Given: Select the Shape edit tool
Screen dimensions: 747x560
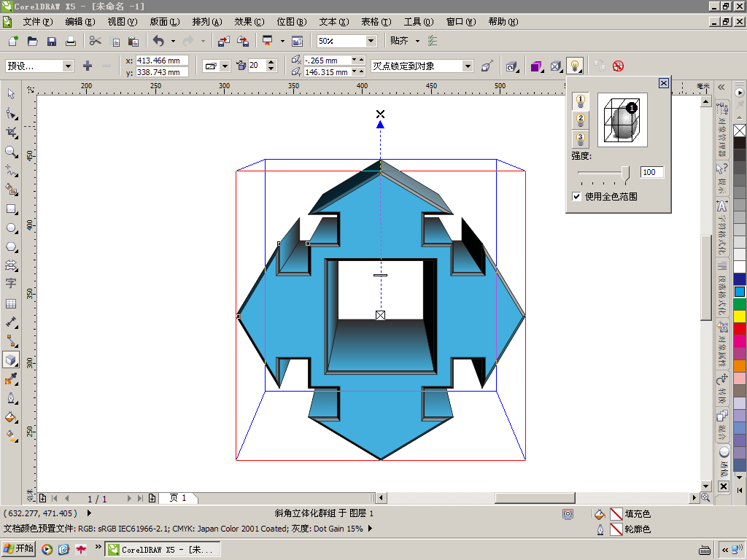Looking at the screenshot, I should click(11, 114).
